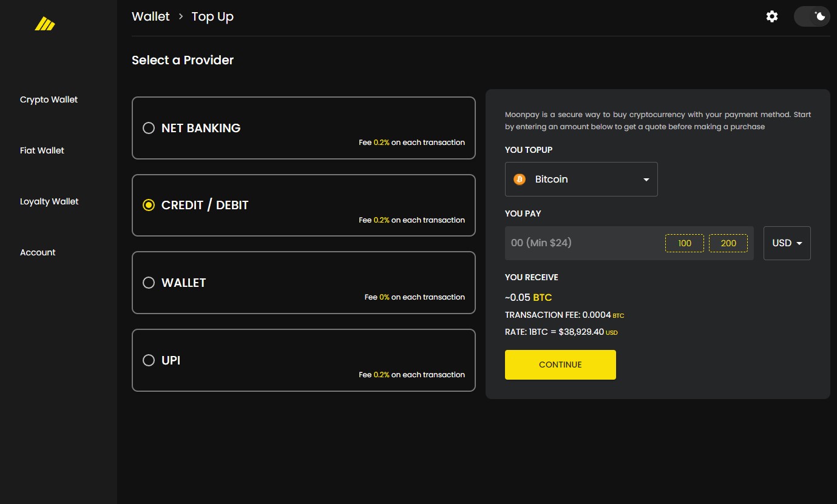Toggle the dark mode switch
Image resolution: width=837 pixels, height=504 pixels.
(812, 16)
